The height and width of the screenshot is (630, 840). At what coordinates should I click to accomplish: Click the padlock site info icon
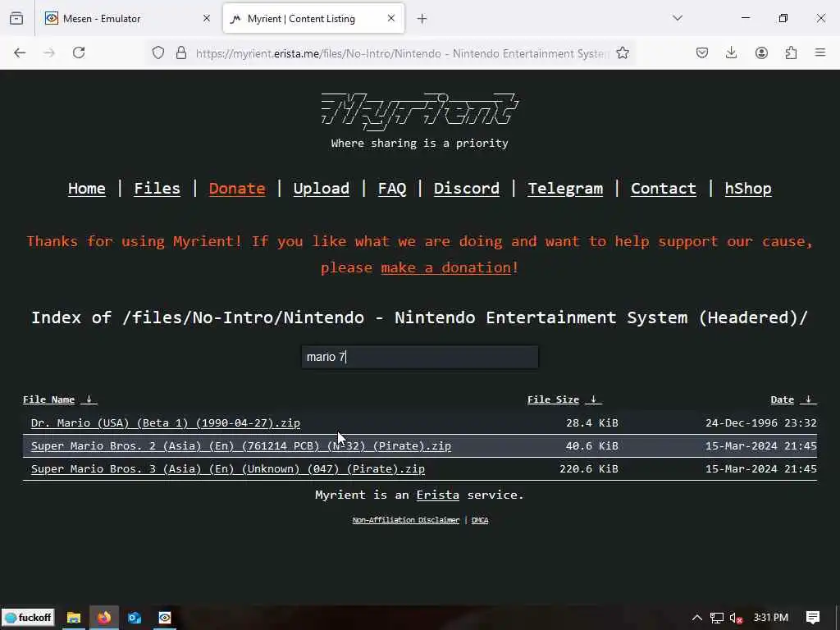pos(181,52)
